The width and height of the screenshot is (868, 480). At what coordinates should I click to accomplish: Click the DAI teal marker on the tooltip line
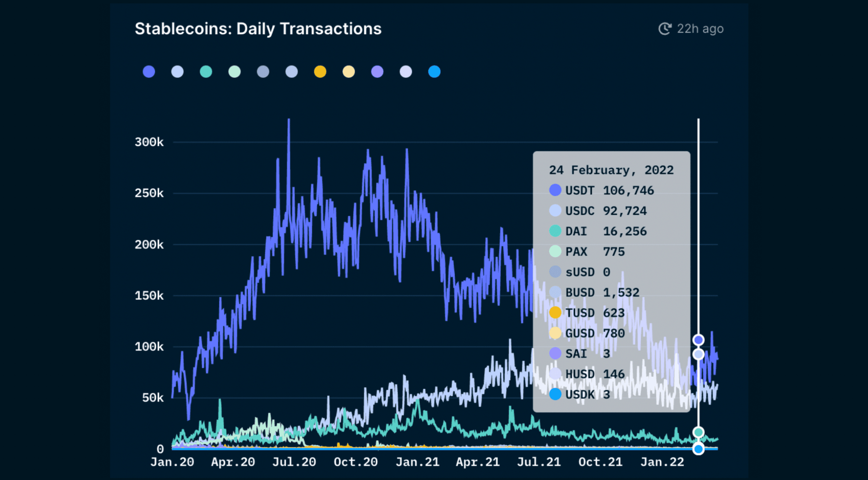pyautogui.click(x=698, y=431)
